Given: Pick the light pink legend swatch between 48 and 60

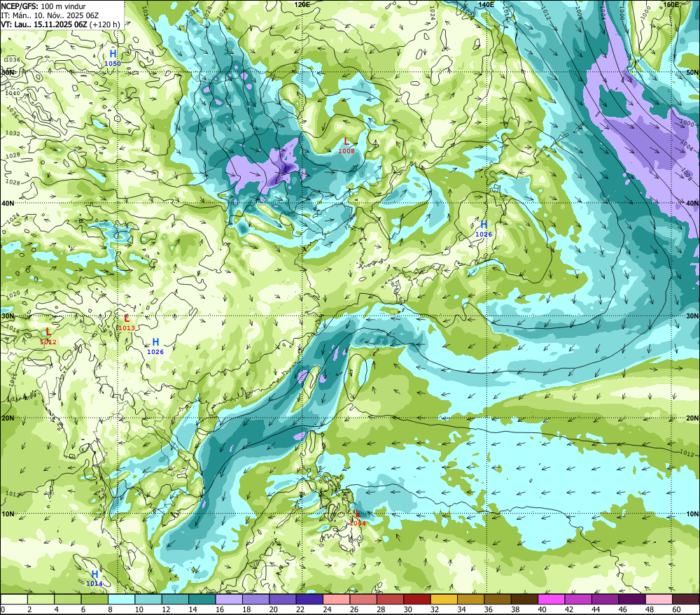Looking at the screenshot, I should point(659,599).
